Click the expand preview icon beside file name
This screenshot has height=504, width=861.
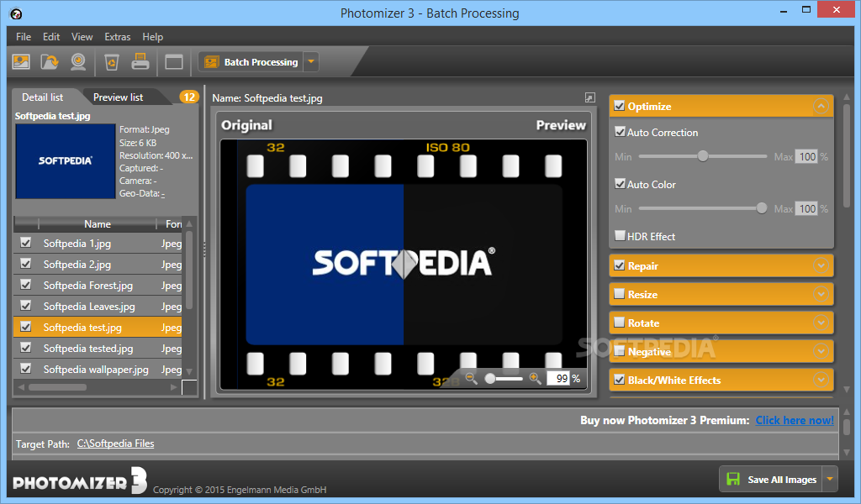(x=589, y=97)
